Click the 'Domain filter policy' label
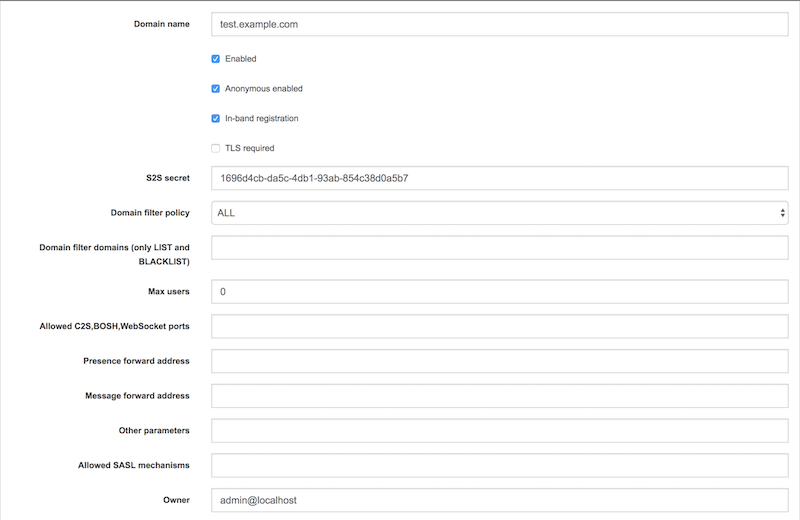Image resolution: width=800 pixels, height=520 pixels. tap(150, 213)
